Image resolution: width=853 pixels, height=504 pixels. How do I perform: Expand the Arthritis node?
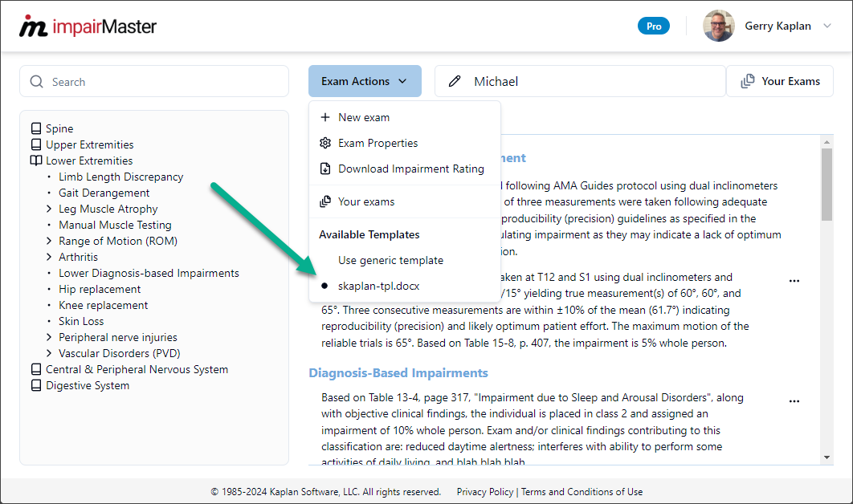49,257
